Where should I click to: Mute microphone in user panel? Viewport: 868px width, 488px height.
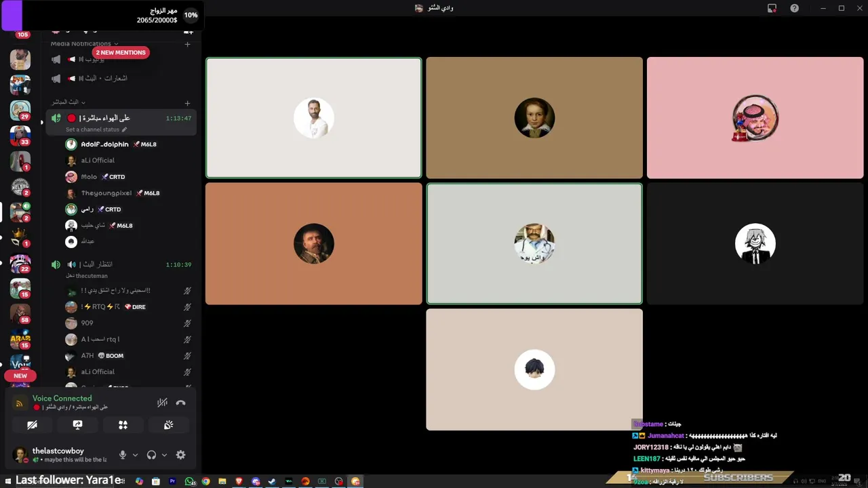[x=123, y=455]
